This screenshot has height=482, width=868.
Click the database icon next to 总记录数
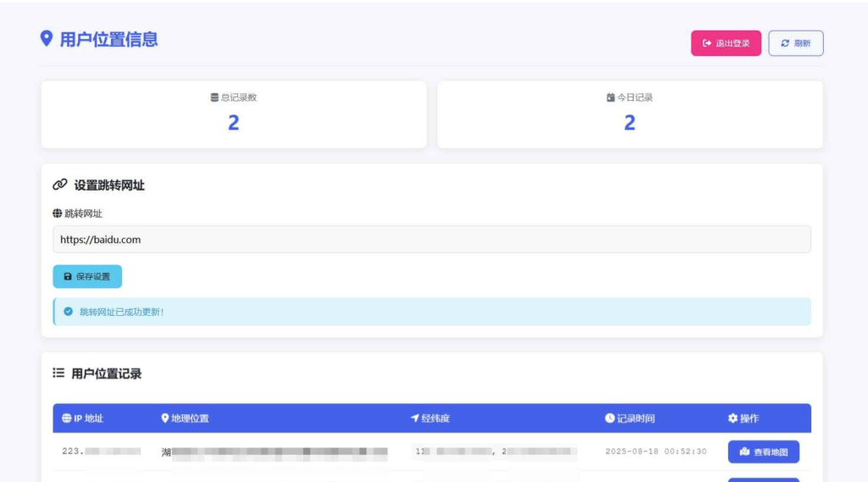click(214, 97)
